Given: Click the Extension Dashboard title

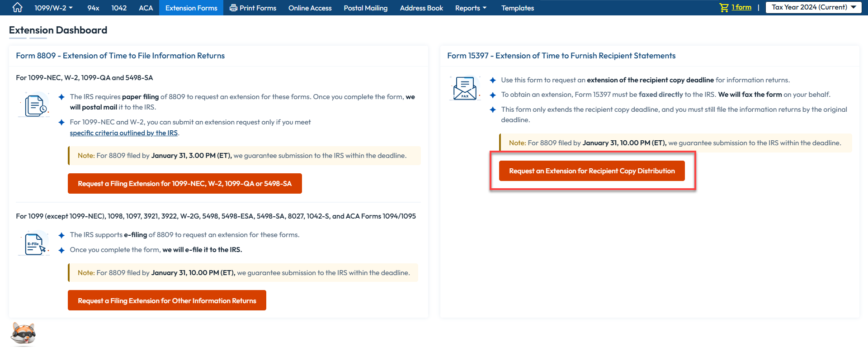Looking at the screenshot, I should [58, 30].
